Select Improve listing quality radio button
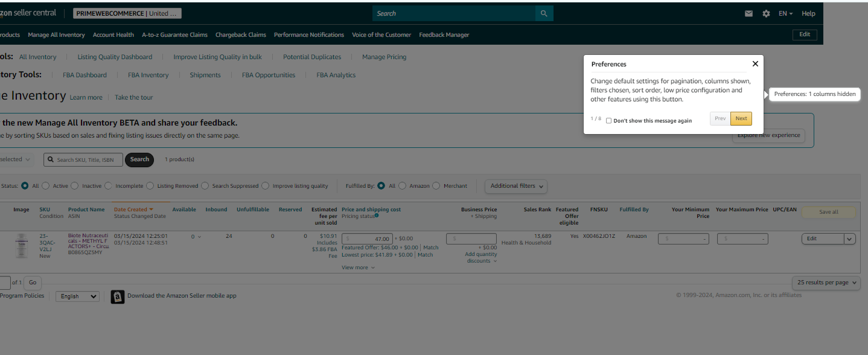Screen dimensions: 868x355 point(266,186)
